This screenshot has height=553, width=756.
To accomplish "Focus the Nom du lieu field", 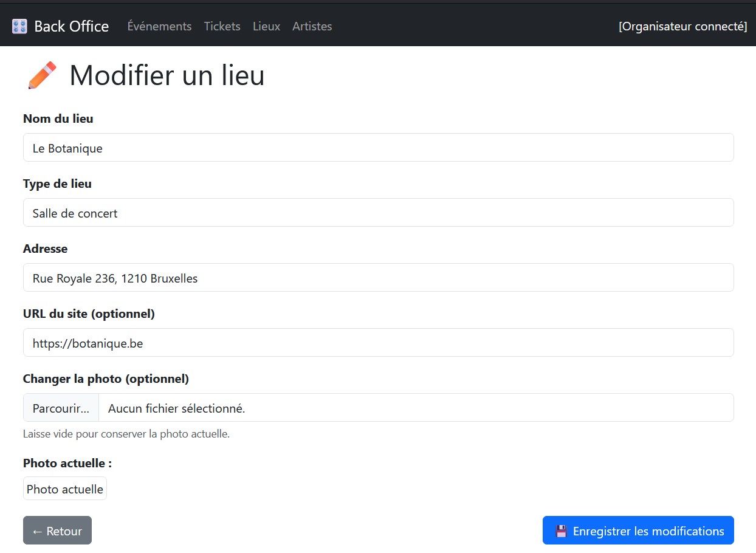I will coord(378,148).
